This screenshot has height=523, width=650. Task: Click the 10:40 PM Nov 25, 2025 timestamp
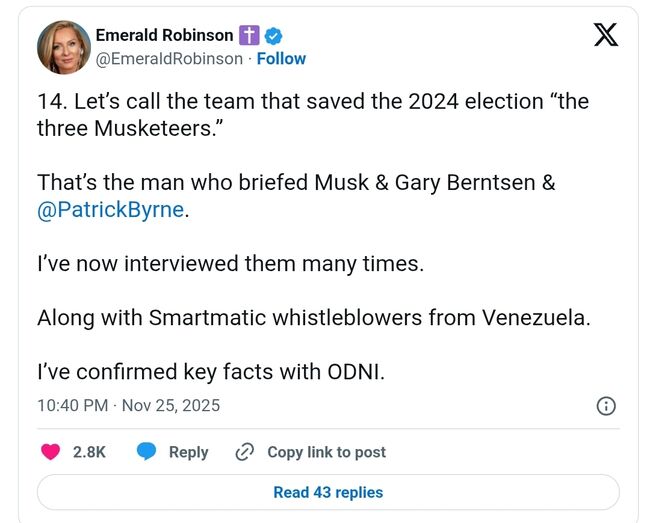point(128,405)
